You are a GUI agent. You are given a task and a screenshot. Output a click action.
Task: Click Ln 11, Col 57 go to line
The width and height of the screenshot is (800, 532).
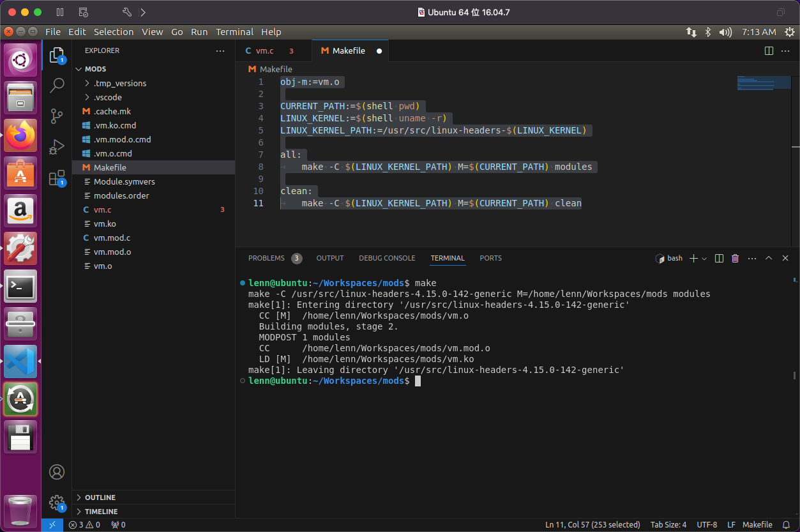click(x=592, y=525)
